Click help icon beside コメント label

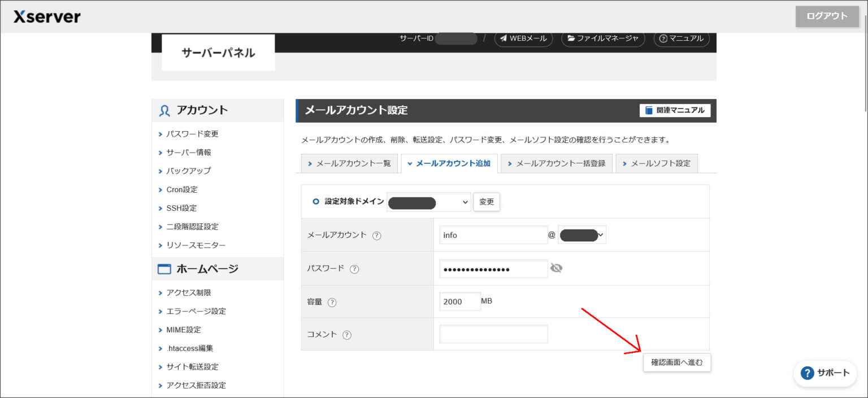pos(347,335)
